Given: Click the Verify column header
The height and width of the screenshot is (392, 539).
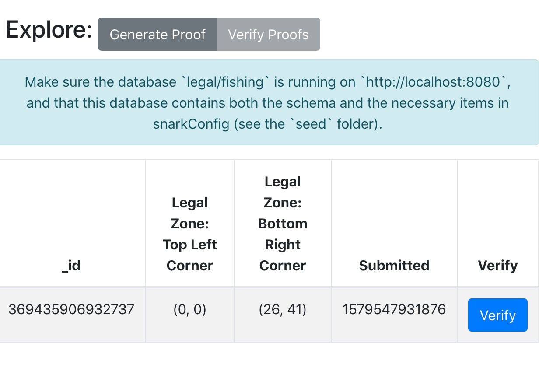Looking at the screenshot, I should click(x=497, y=266).
